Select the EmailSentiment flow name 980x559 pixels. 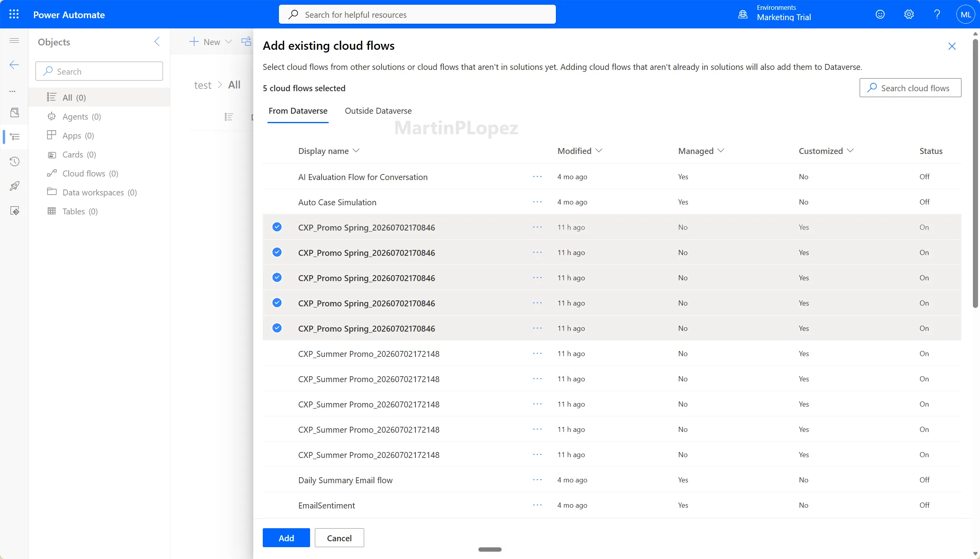pos(326,505)
